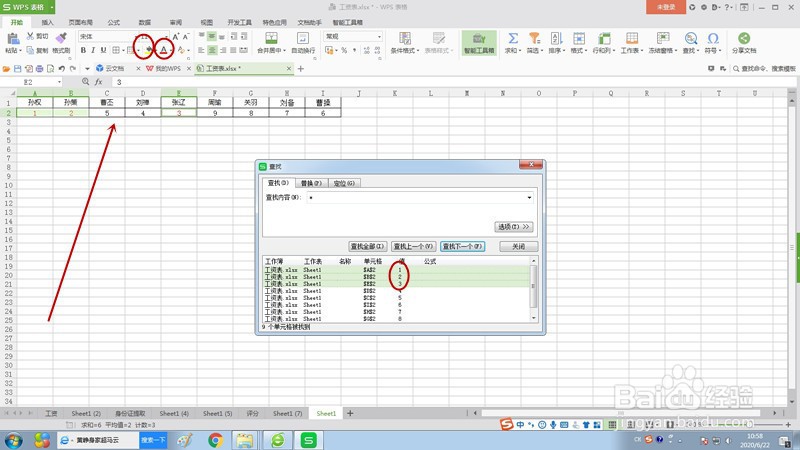The height and width of the screenshot is (450, 800).
Task: Toggle Italic formatting
Action: (x=93, y=50)
